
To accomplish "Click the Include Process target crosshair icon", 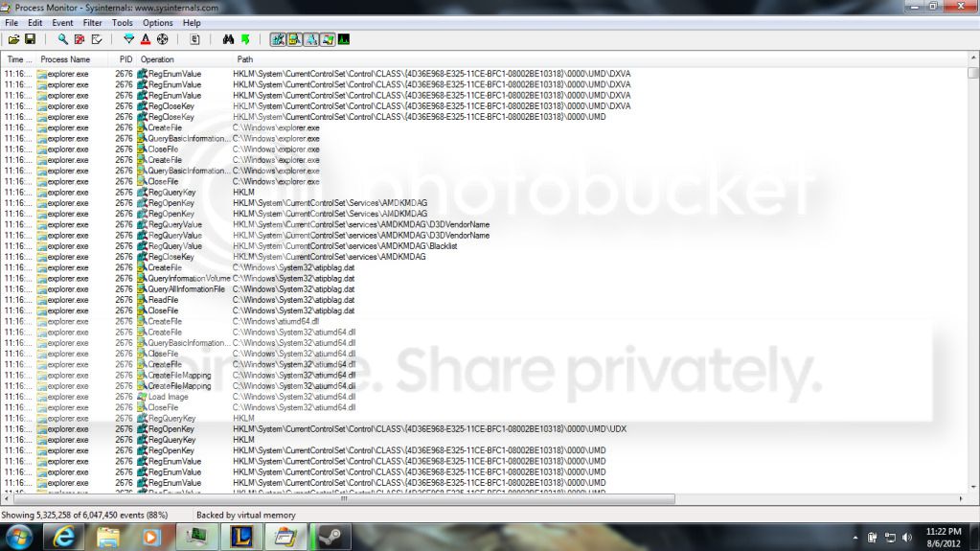I will 163,39.
